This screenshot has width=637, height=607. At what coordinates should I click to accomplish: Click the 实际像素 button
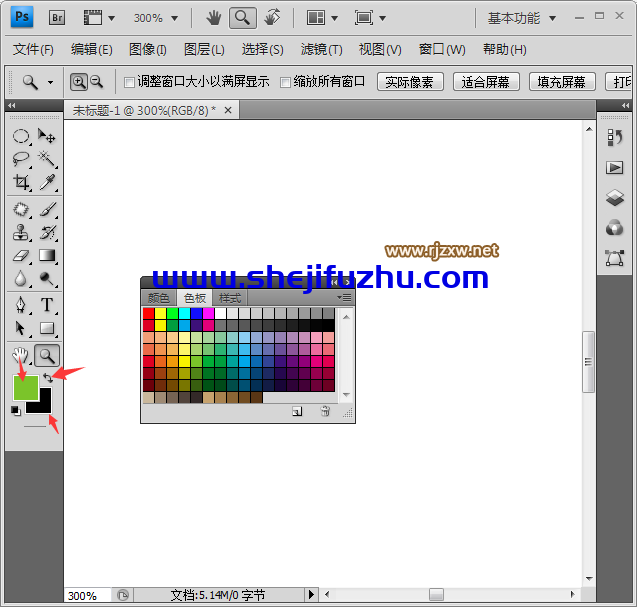point(410,82)
